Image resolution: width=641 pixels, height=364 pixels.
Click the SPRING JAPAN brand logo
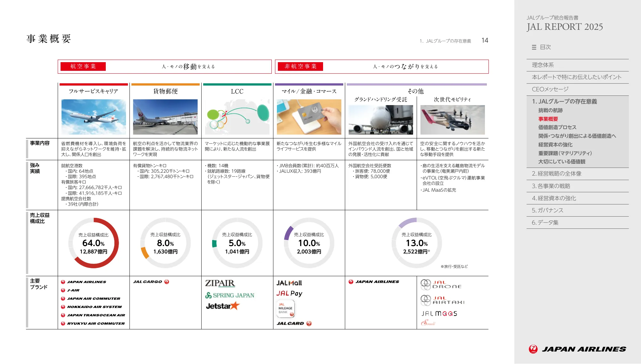(230, 295)
